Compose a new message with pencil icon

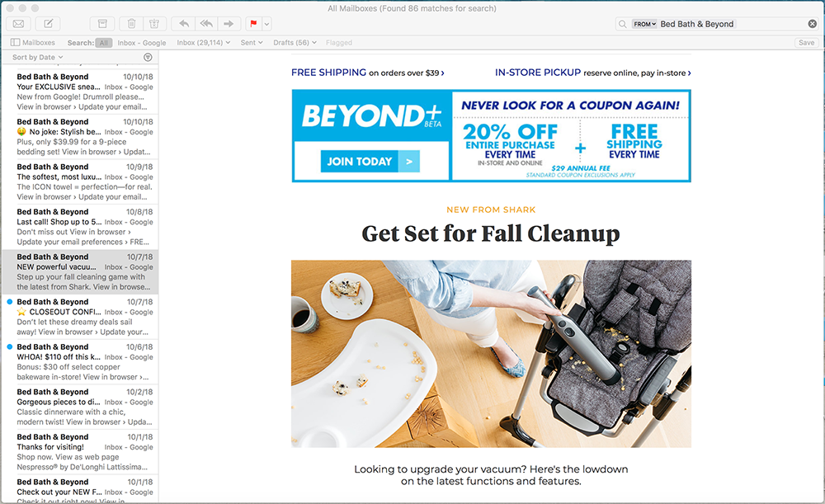pyautogui.click(x=48, y=24)
